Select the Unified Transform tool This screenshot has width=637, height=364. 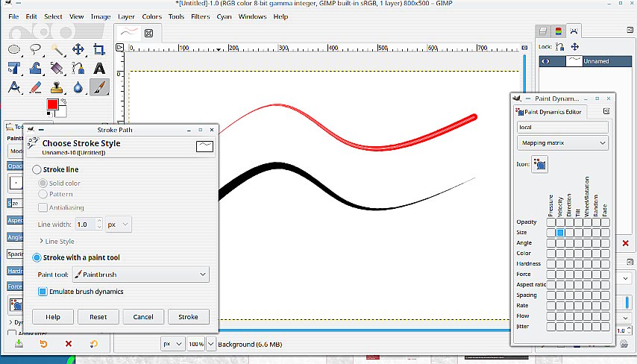tap(14, 68)
